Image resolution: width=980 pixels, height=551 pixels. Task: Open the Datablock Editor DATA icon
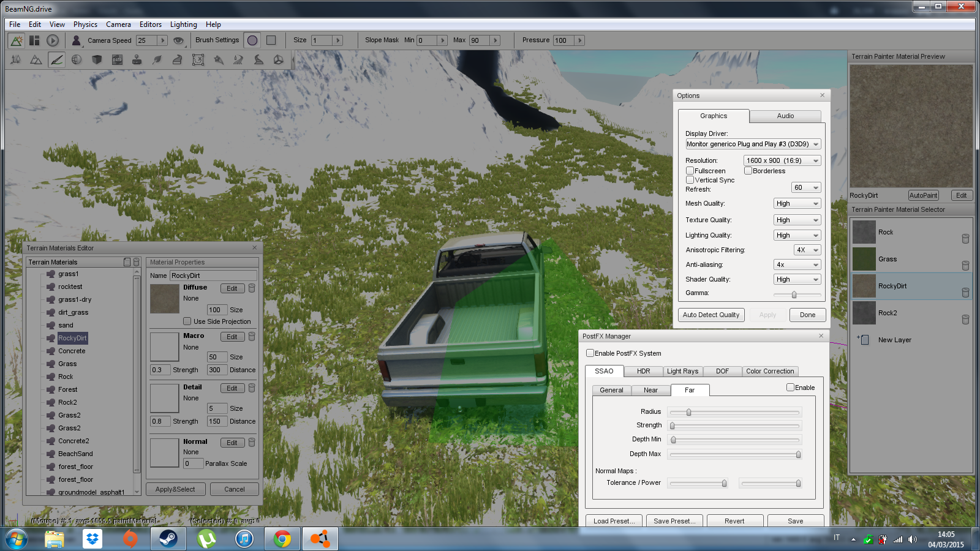pos(117,59)
